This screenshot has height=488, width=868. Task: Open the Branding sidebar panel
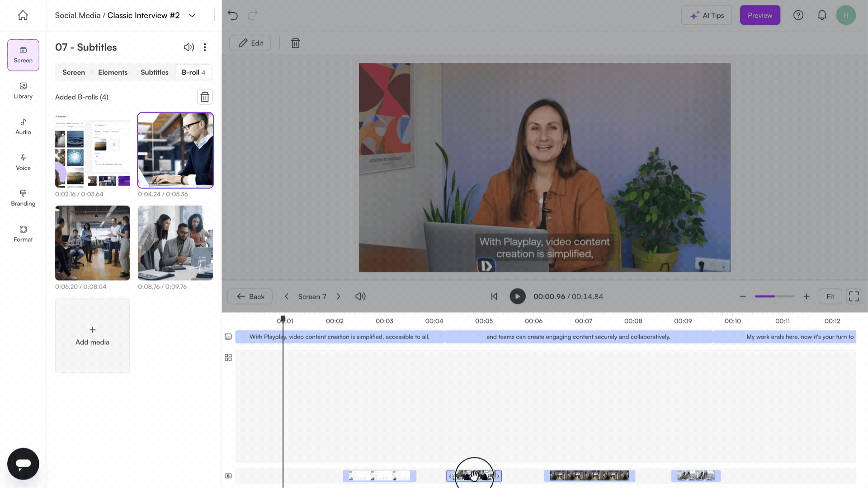(x=23, y=198)
